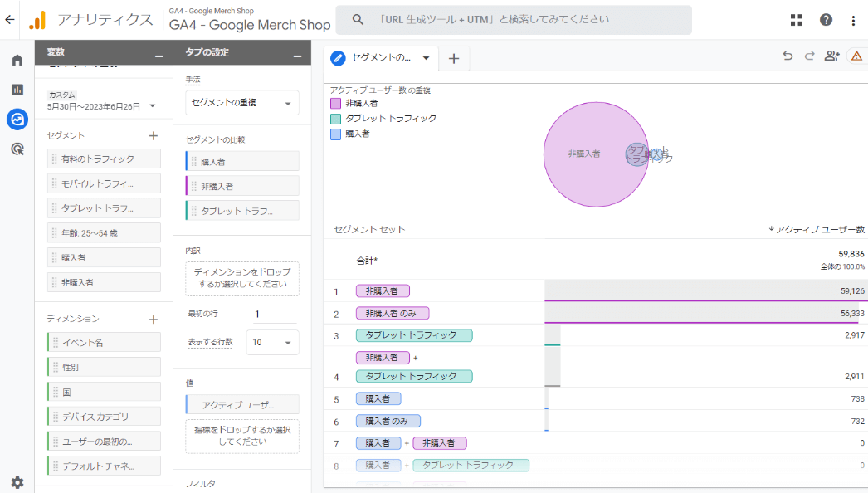Select ユーザーの最初の dimension
868x493 pixels.
click(x=104, y=442)
